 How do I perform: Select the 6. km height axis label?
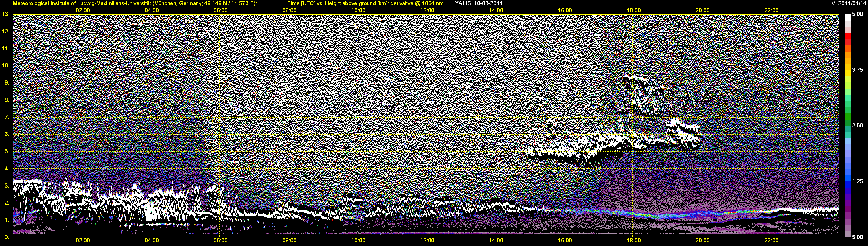(x=7, y=134)
